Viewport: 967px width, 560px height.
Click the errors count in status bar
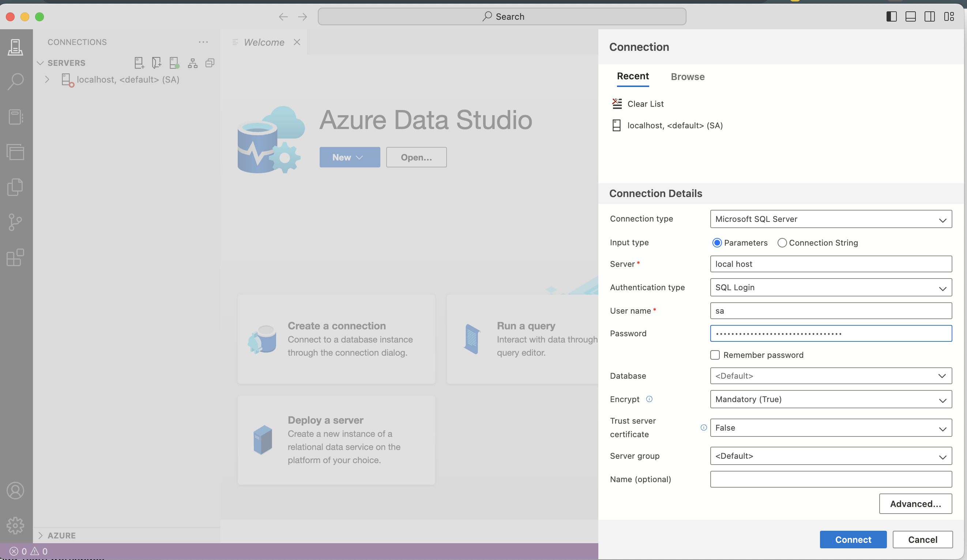pyautogui.click(x=18, y=551)
